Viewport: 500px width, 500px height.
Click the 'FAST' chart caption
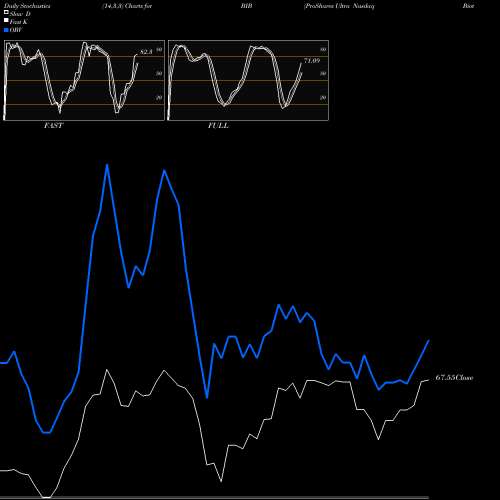(x=53, y=126)
